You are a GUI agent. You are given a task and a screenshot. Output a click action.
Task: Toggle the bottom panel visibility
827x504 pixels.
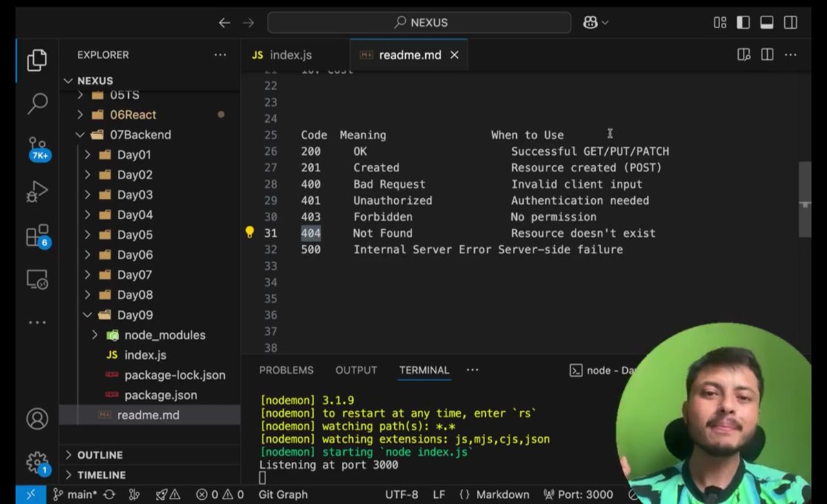pos(766,23)
